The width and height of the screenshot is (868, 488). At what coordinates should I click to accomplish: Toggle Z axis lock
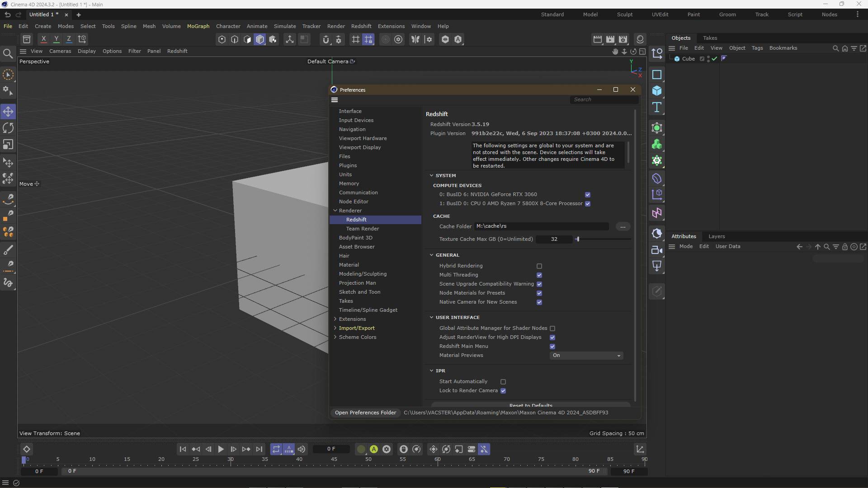click(x=69, y=39)
